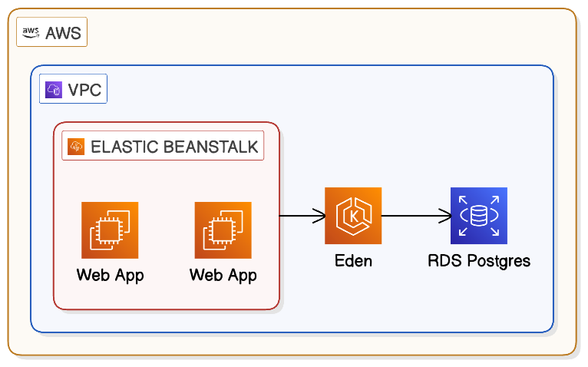Select the left Web App caption
Screen dimensions: 588x367
pyautogui.click(x=110, y=275)
